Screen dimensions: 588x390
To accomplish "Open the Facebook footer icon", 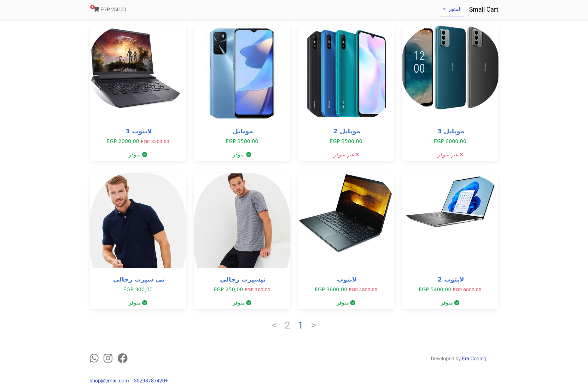I will pos(122,358).
